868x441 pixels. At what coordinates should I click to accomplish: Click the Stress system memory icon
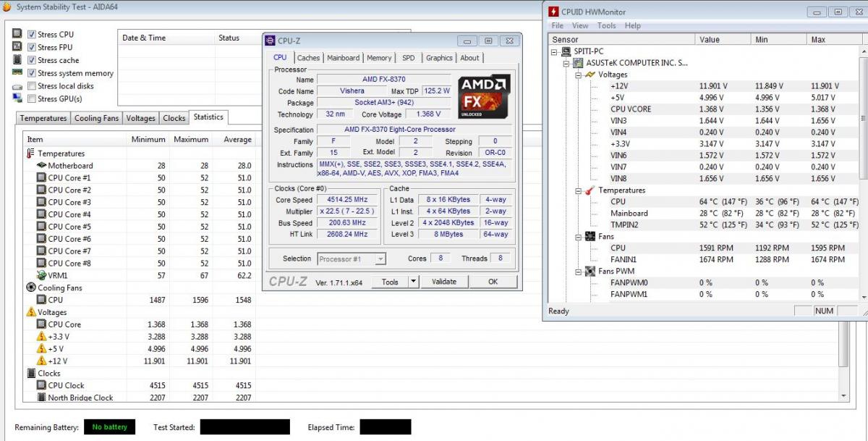17,72
